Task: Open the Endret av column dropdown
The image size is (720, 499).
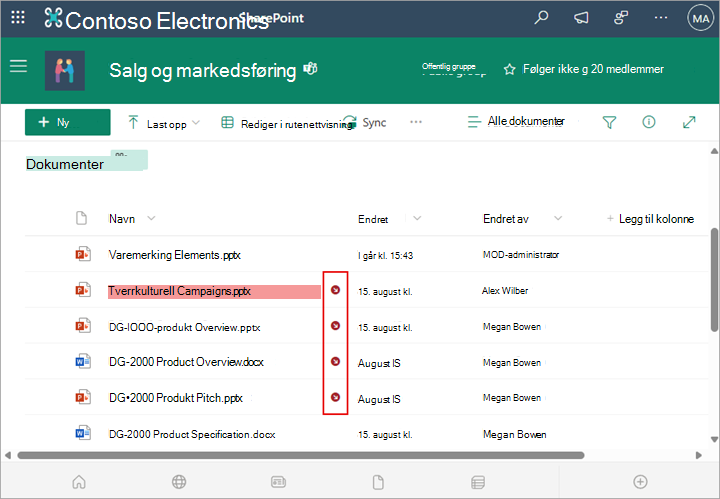Action: (558, 218)
